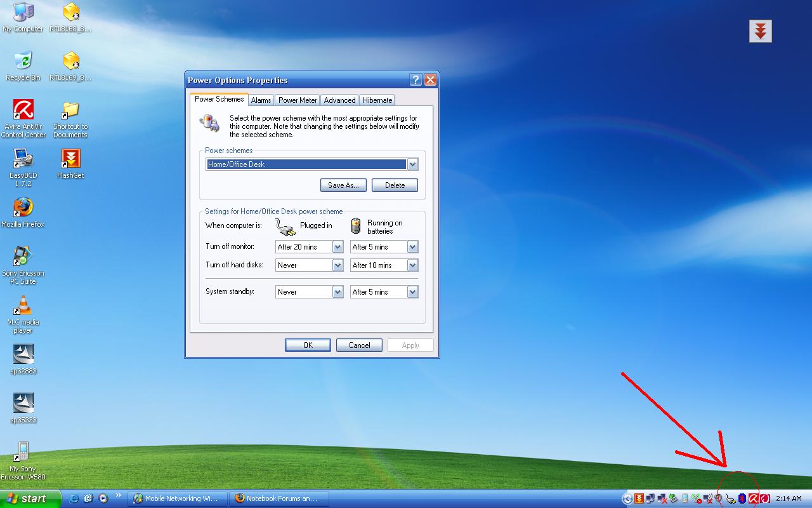
Task: Click the dialog's Help question mark button
Action: (416, 80)
